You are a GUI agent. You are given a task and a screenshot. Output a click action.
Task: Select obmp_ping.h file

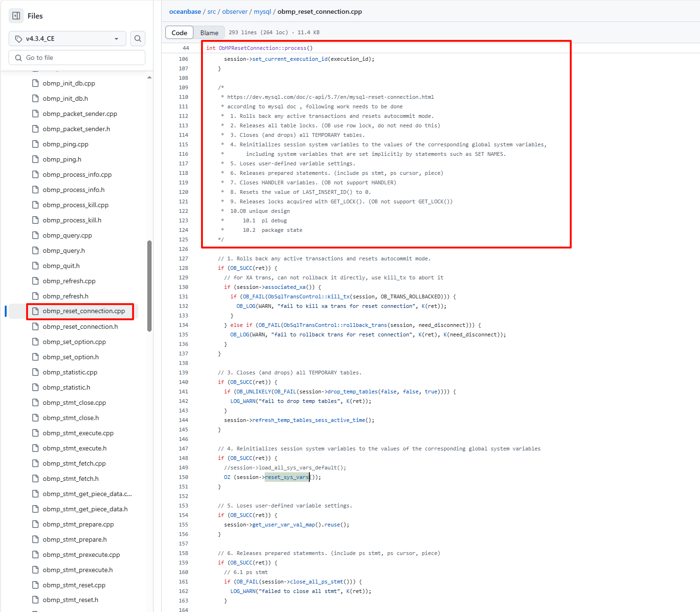point(62,159)
